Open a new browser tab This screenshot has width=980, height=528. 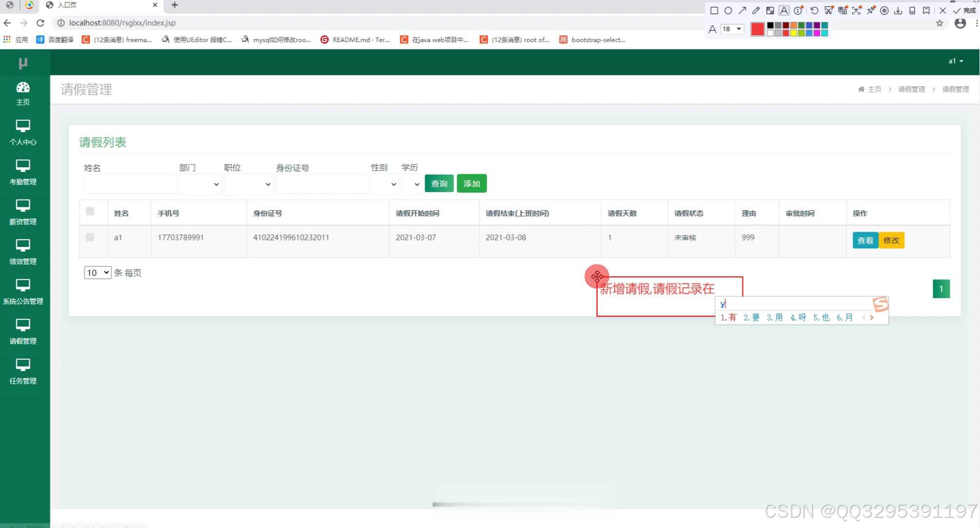pos(175,5)
